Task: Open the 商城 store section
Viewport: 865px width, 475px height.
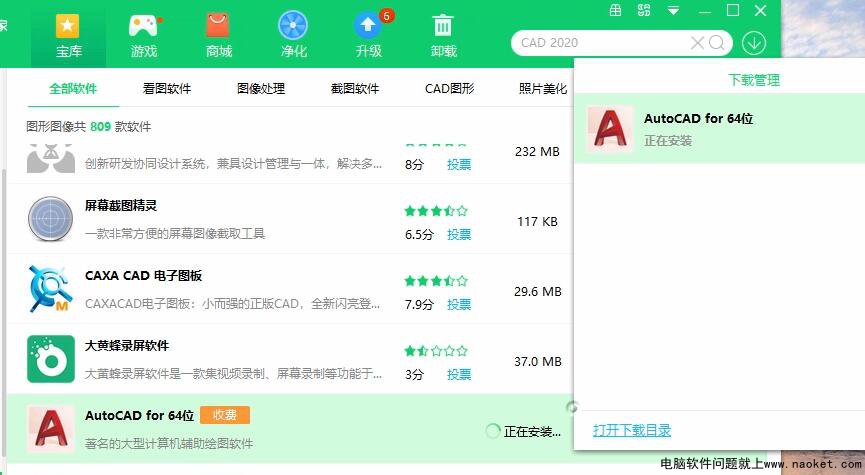Action: [x=218, y=36]
